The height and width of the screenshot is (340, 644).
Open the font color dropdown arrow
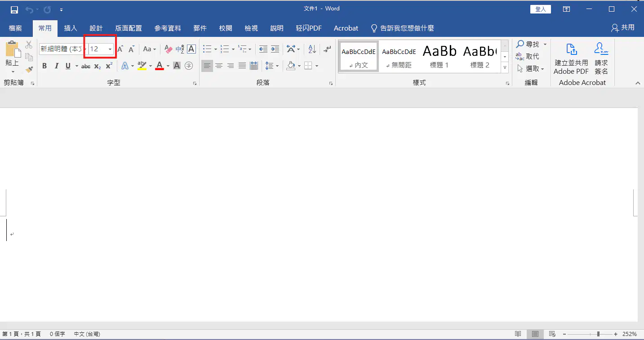tap(168, 66)
